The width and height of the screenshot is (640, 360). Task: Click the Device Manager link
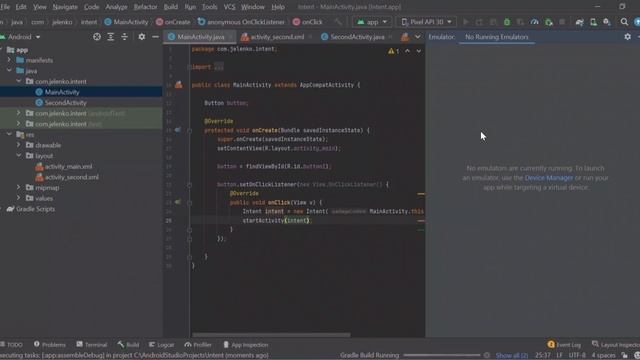coord(549,178)
